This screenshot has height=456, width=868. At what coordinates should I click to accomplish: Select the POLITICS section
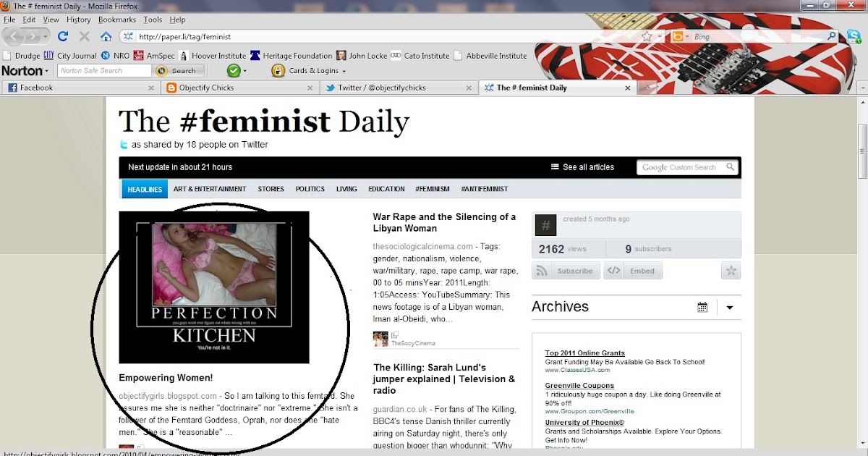click(x=310, y=189)
